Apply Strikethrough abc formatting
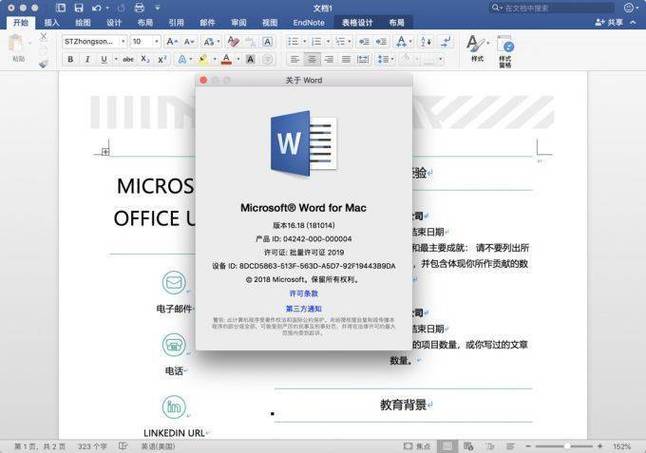 128,59
